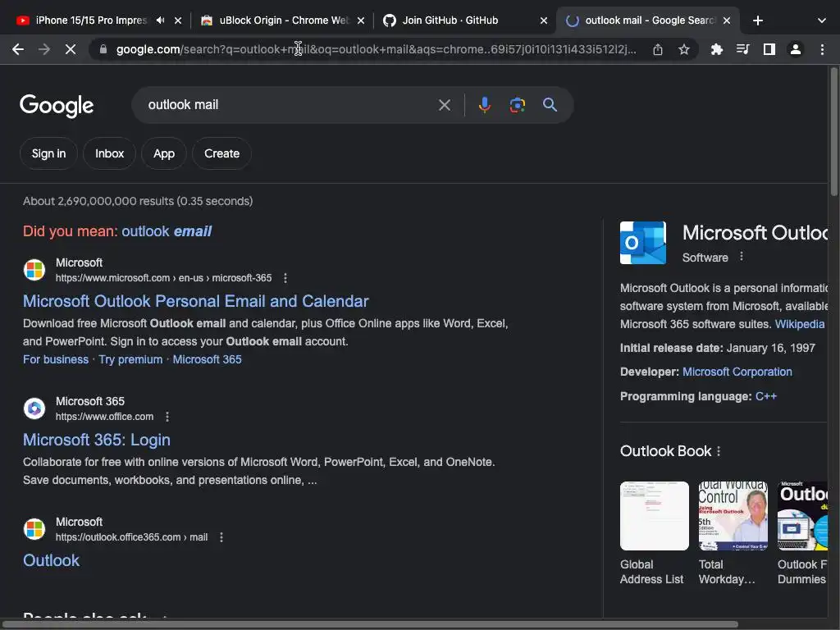Open Chrome's three-dot menu
This screenshot has width=840, height=630.
(822, 50)
